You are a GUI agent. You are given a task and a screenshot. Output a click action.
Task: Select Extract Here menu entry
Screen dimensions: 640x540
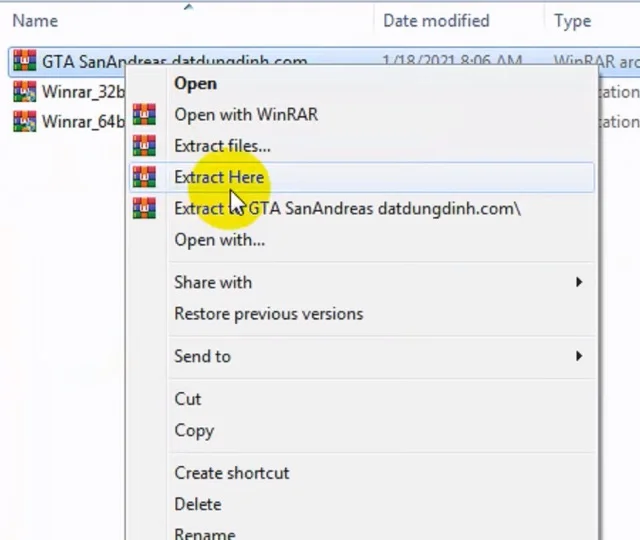coord(362,177)
